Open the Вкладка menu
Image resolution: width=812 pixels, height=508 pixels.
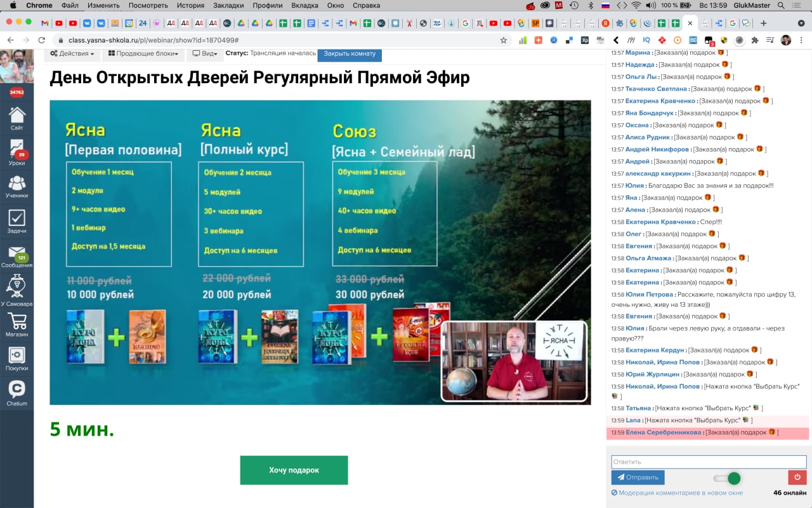coord(304,5)
